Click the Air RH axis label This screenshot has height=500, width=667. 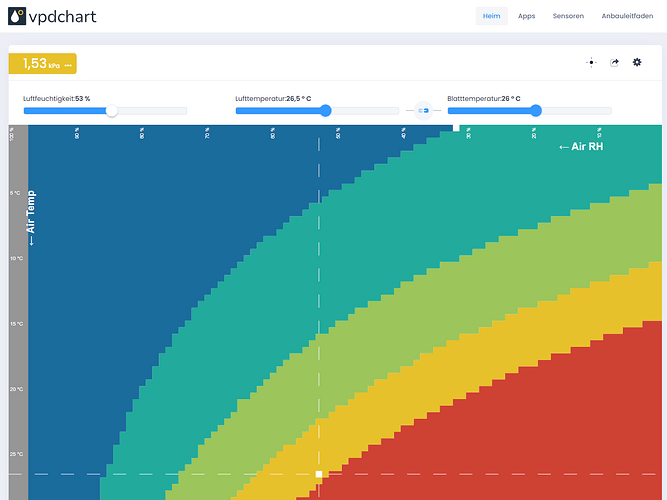[581, 147]
